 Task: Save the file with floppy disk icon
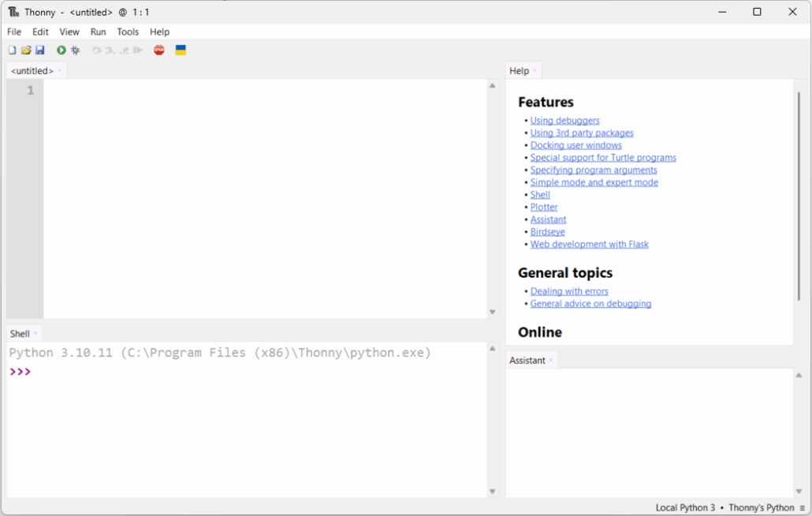pyautogui.click(x=40, y=50)
